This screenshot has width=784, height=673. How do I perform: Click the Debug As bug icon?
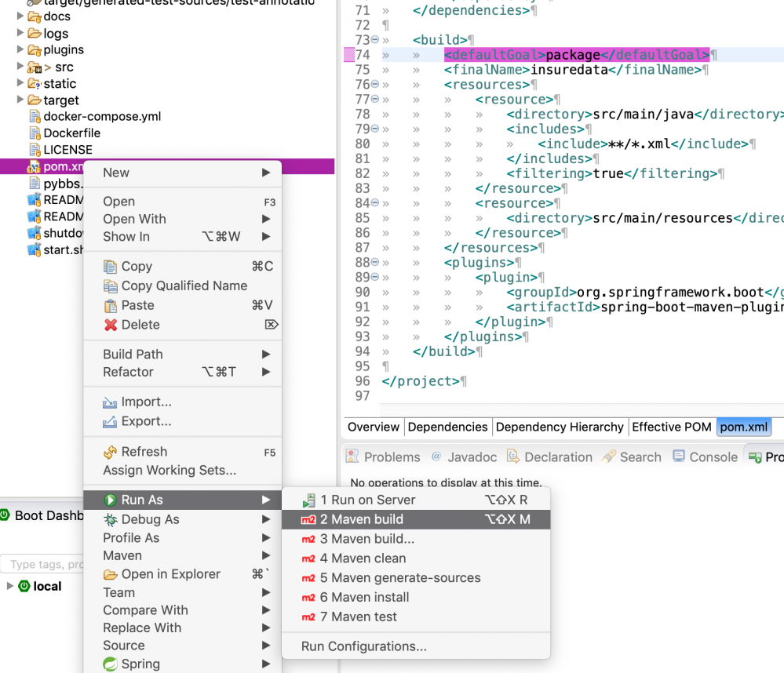click(x=111, y=519)
